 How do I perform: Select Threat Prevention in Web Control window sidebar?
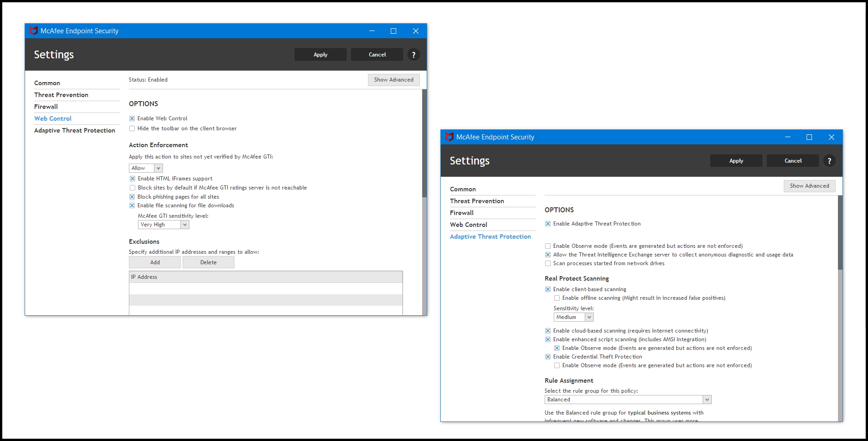click(x=61, y=95)
